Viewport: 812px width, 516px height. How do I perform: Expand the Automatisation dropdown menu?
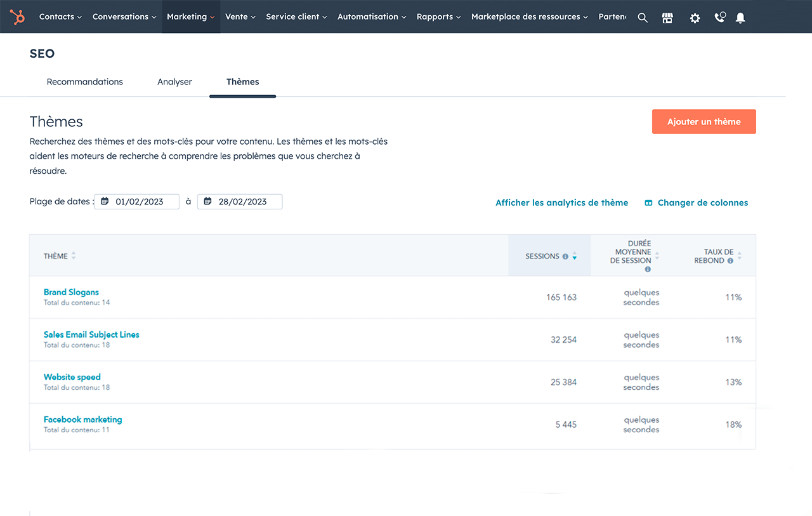click(x=372, y=17)
